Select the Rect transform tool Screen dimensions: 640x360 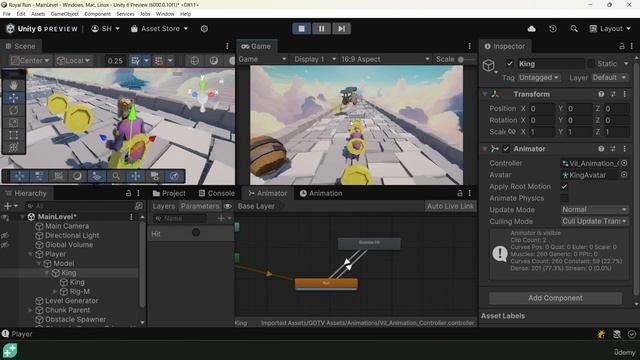pyautogui.click(x=13, y=135)
